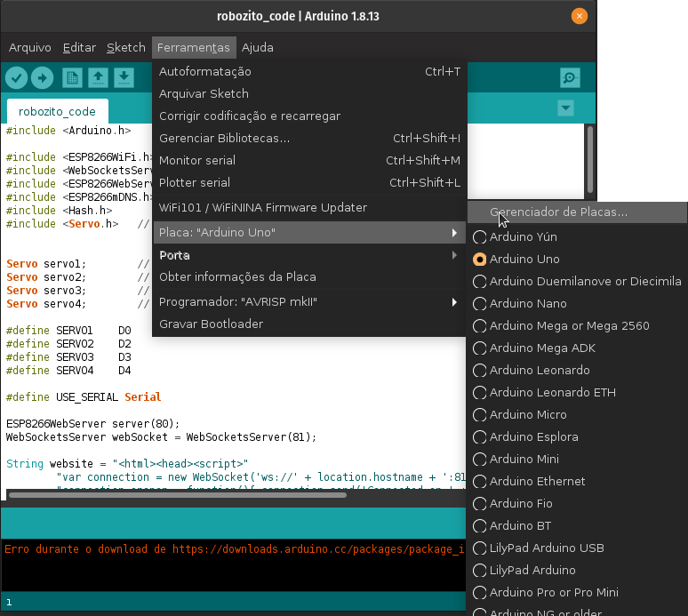
Task: Select LilyPad Arduino USB board
Action: coord(578,548)
